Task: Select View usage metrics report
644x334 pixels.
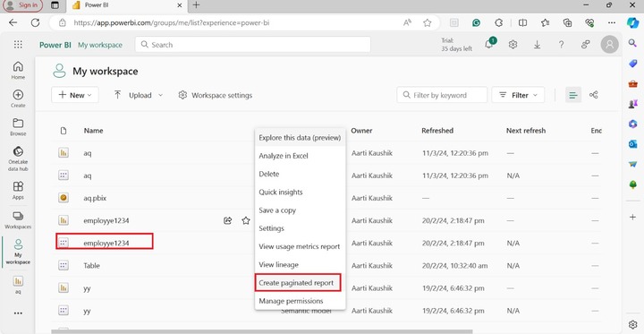Action: pyautogui.click(x=300, y=246)
